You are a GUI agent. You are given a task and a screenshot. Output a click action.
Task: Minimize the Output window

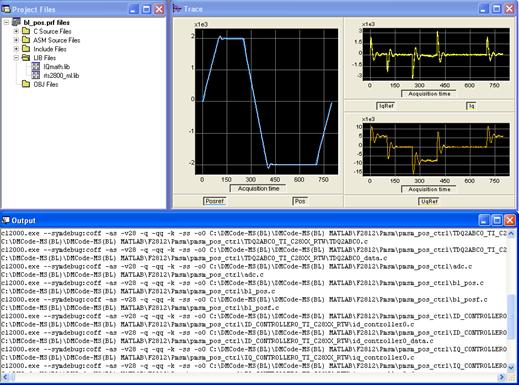[x=484, y=220]
